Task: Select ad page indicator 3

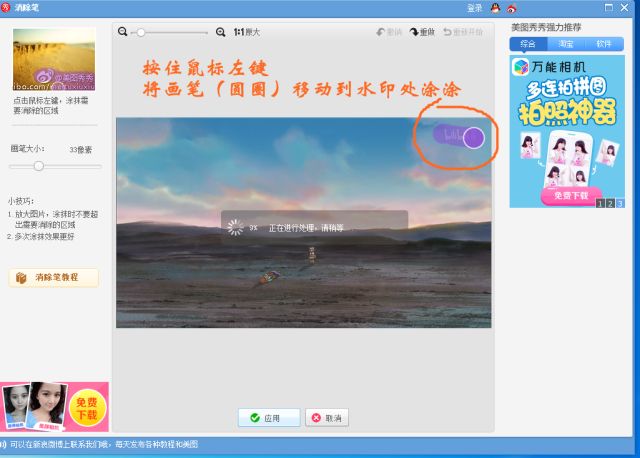Action: 620,203
